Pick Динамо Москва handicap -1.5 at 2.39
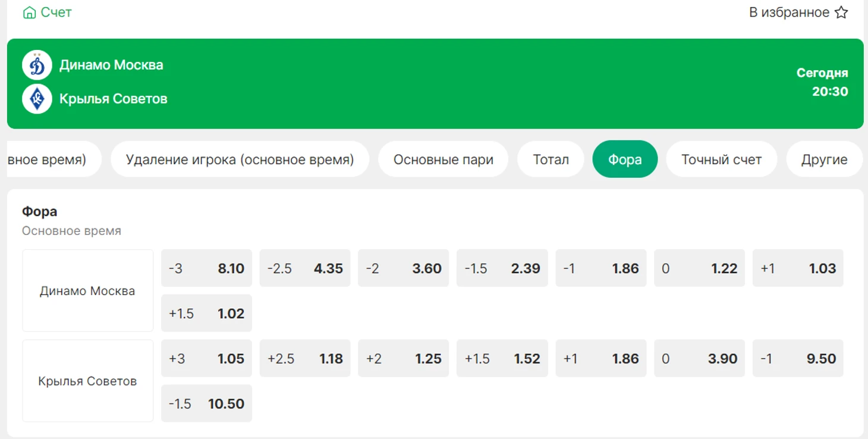 tap(502, 268)
